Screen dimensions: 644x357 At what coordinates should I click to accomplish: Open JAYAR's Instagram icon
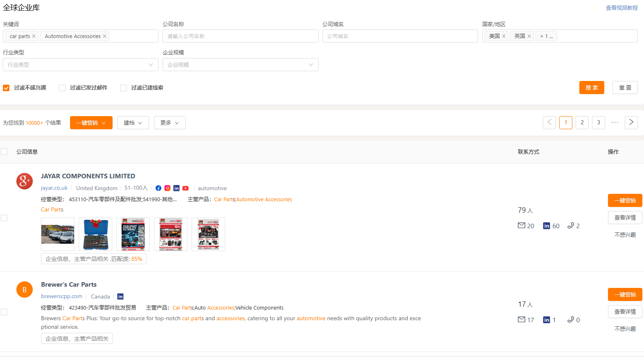167,188
